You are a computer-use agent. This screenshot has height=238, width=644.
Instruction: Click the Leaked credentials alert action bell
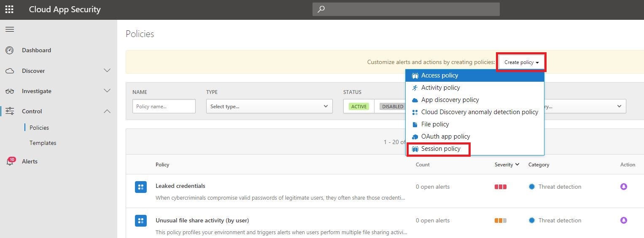(624, 187)
